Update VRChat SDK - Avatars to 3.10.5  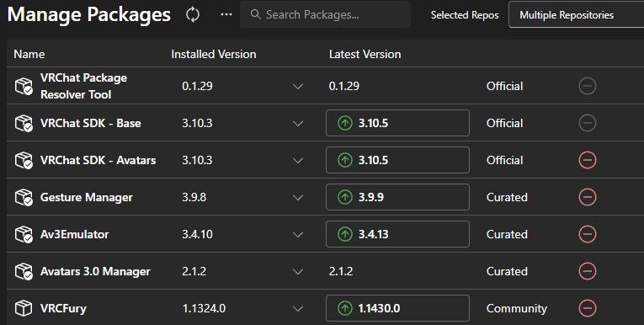pyautogui.click(x=397, y=160)
